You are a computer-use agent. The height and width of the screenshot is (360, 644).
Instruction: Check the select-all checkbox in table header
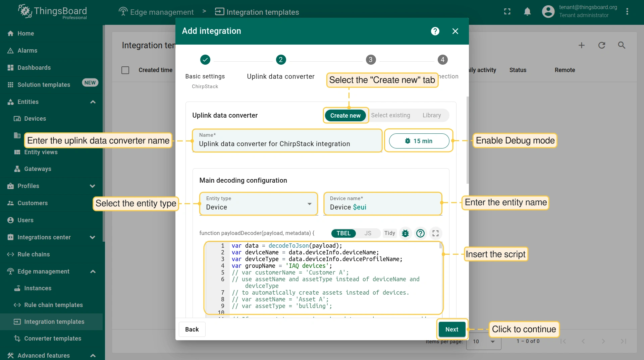125,70
